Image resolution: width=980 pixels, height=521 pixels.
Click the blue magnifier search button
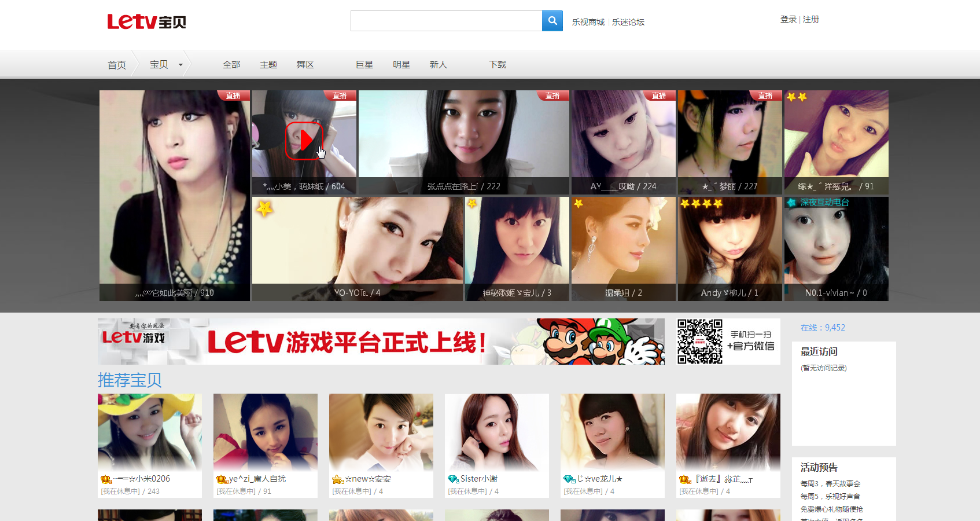tap(552, 21)
